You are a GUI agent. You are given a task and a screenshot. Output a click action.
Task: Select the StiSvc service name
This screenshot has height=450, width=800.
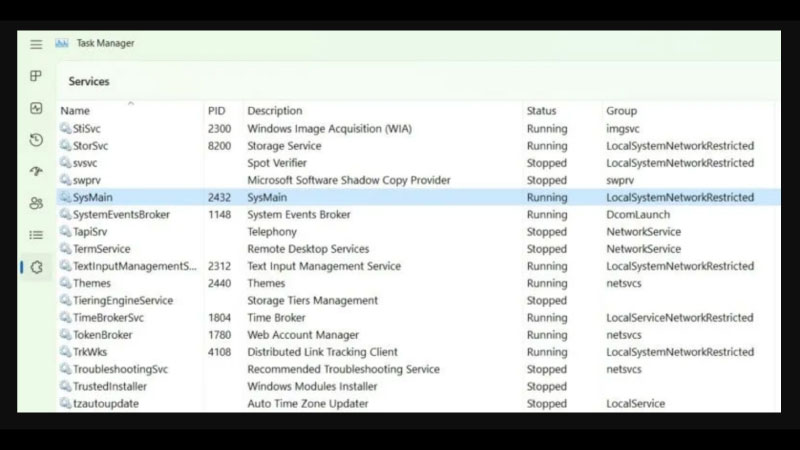pos(87,129)
